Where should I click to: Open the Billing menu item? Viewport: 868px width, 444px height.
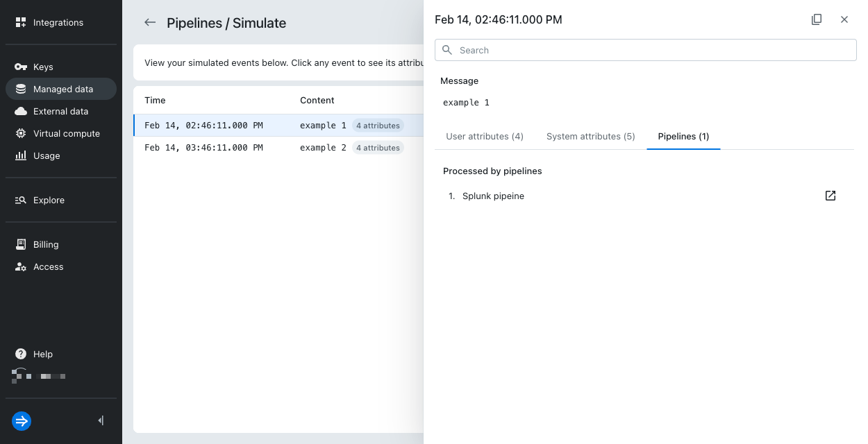(x=61, y=244)
